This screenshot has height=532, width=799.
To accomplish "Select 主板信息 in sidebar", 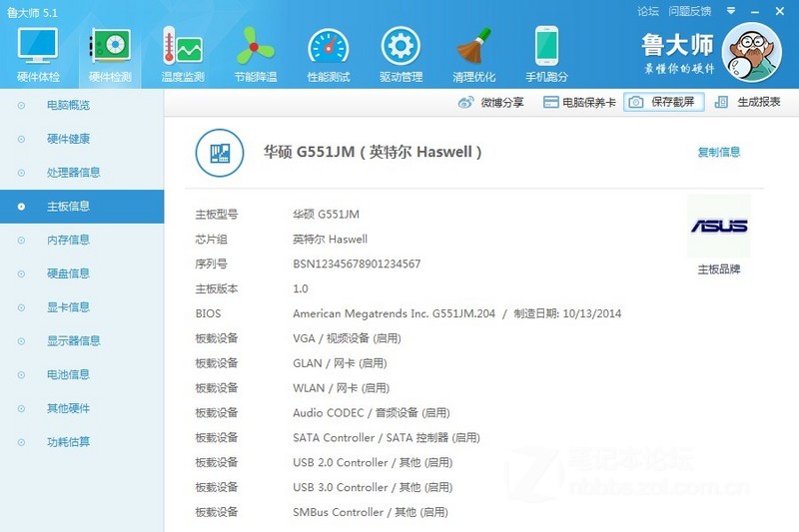I will tap(82, 207).
